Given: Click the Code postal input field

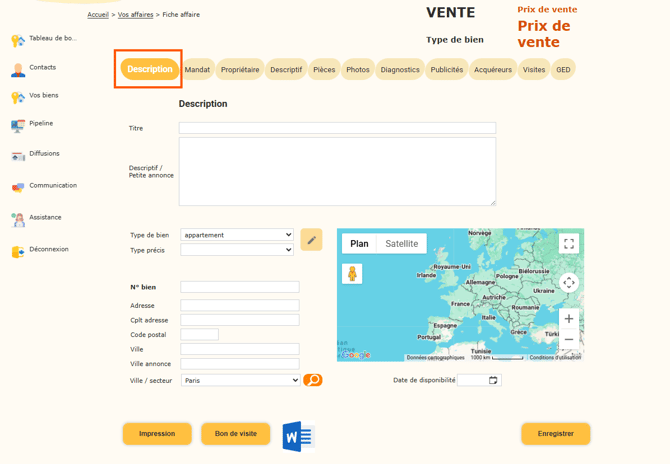Looking at the screenshot, I should click(x=200, y=335).
